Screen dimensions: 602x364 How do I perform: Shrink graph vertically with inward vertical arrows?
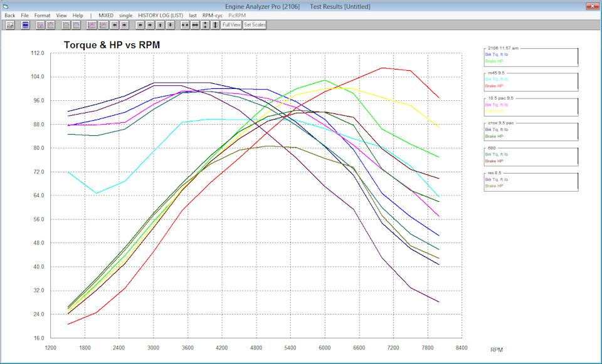pos(206,25)
